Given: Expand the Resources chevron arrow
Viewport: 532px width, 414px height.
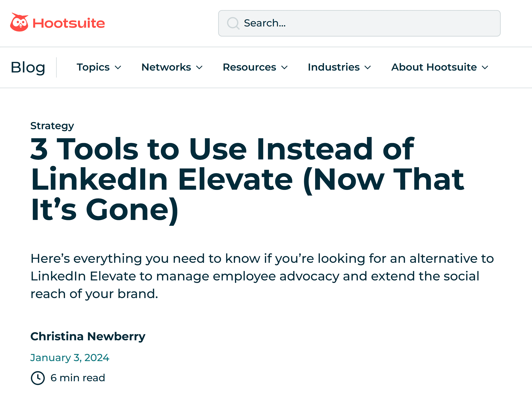Looking at the screenshot, I should point(284,68).
